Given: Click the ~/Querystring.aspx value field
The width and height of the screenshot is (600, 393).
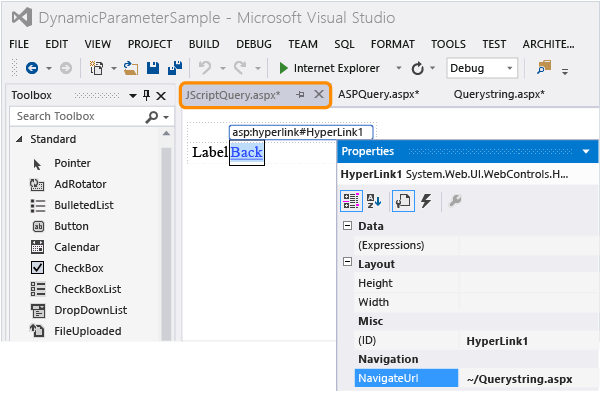Looking at the screenshot, I should [x=529, y=379].
